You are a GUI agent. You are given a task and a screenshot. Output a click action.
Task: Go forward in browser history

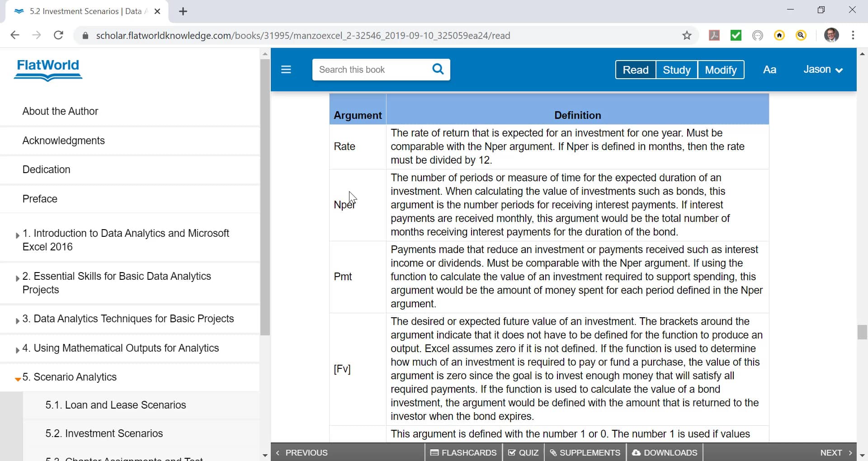(x=37, y=35)
